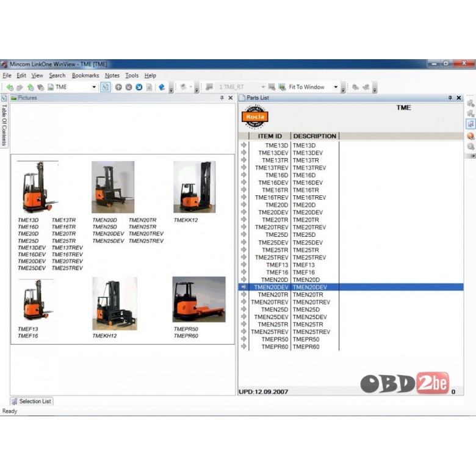
Task: Open the File menu
Action: pos(7,75)
